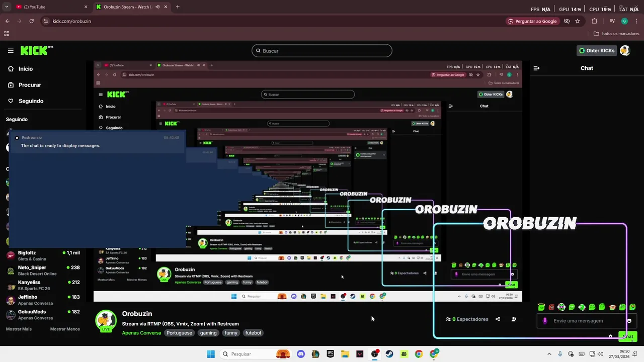
Task: Open the emoji picker in message box
Action: (629, 321)
